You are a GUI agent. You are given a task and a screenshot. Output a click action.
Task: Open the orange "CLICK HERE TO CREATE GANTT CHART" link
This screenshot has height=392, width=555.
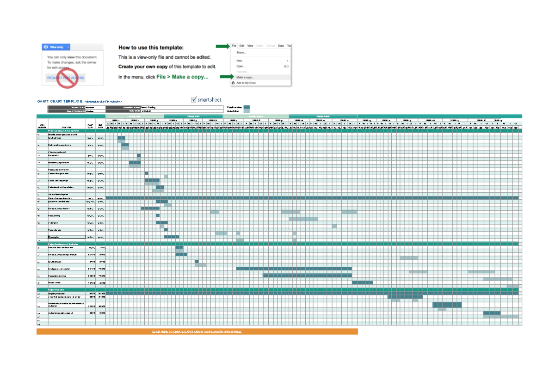[x=197, y=332]
